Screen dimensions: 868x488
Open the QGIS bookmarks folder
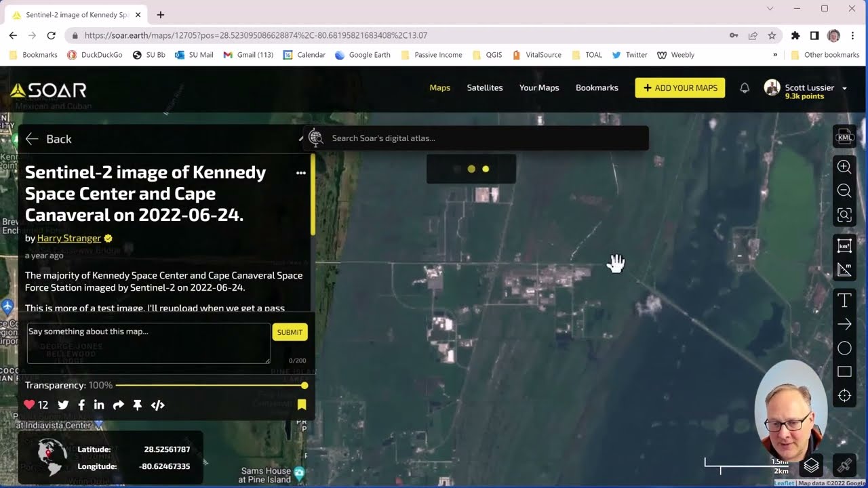tap(487, 55)
